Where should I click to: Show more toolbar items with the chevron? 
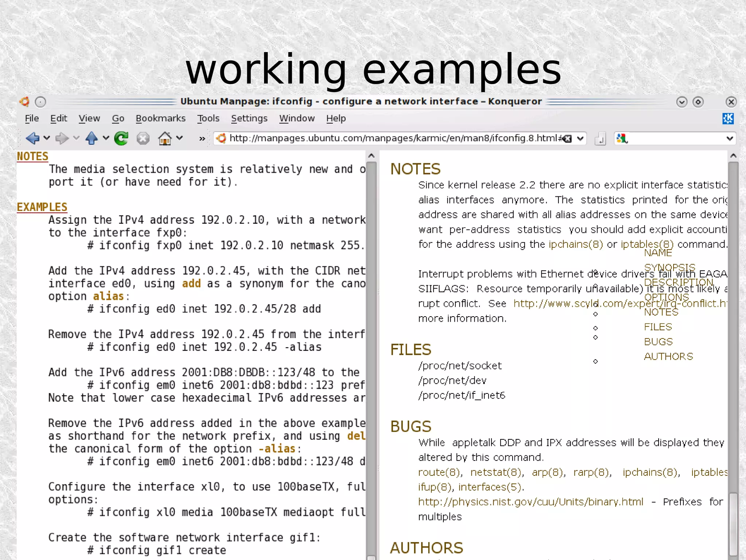click(x=202, y=138)
